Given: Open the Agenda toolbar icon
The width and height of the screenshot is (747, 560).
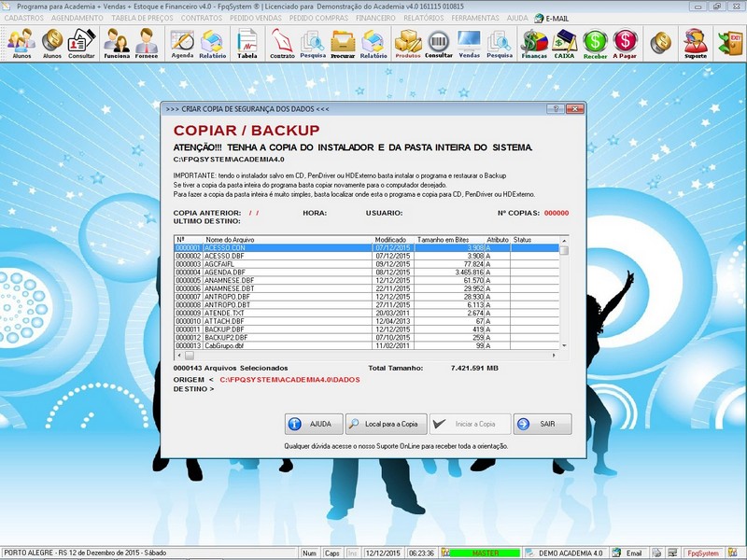Looking at the screenshot, I should (x=182, y=43).
